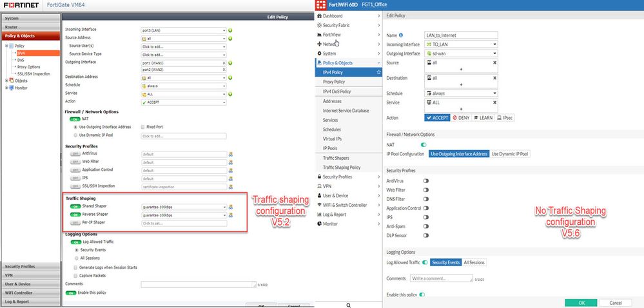Toggle NAT switch in FortiWiFi policy

click(424, 144)
